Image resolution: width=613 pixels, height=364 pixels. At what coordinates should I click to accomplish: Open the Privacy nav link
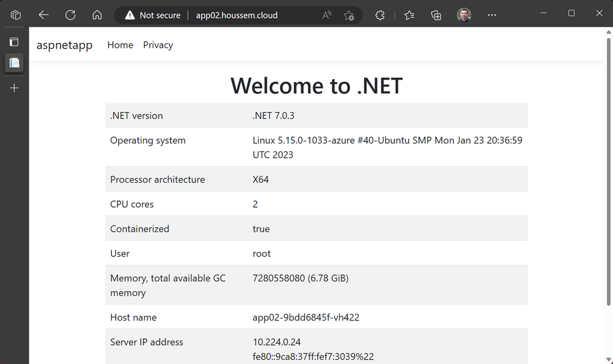(x=158, y=45)
